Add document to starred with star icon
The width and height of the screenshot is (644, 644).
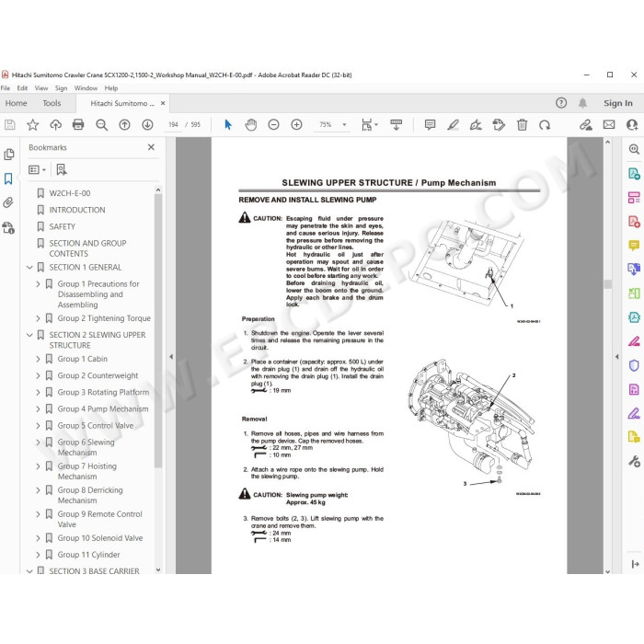click(33, 124)
